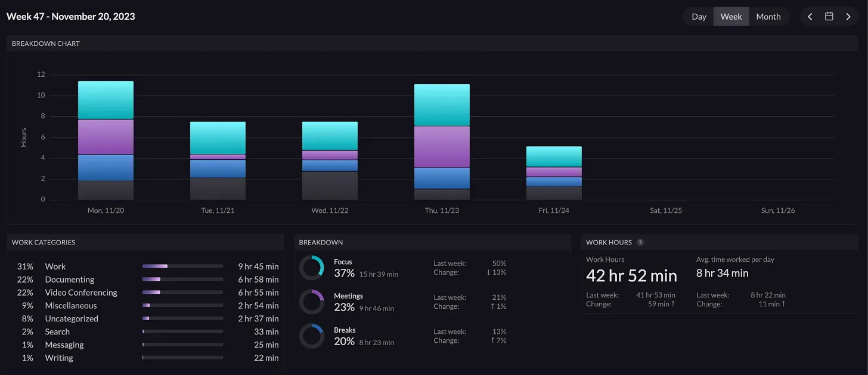
Task: Click the '59 min' work hours change value
Action: click(662, 304)
